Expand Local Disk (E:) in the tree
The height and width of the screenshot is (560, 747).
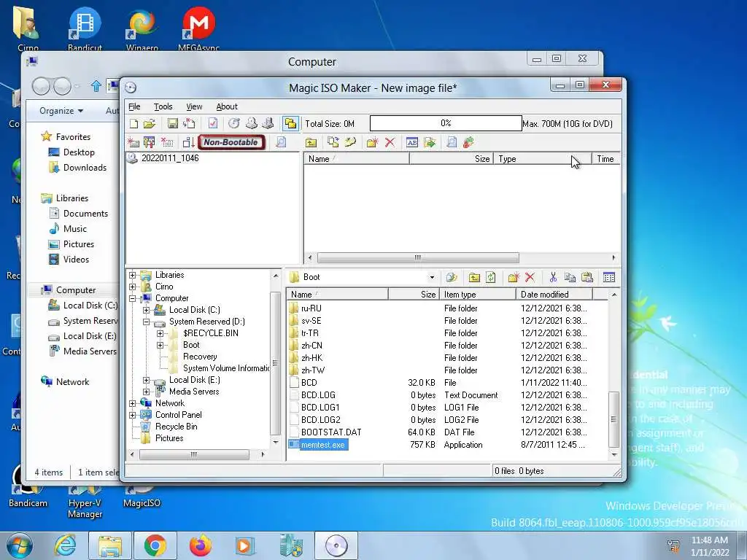click(146, 380)
